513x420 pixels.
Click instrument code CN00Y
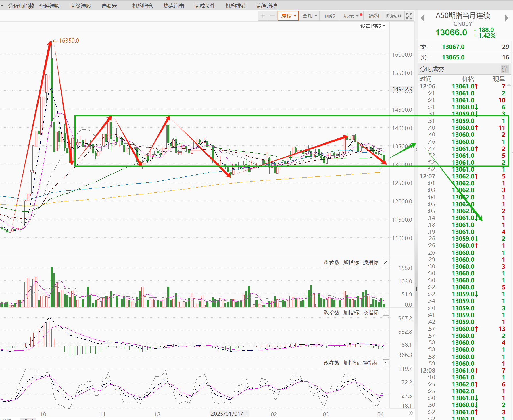pos(463,24)
